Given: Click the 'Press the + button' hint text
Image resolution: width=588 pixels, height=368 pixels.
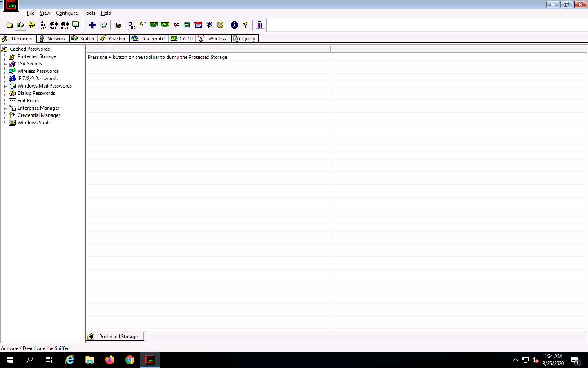Looking at the screenshot, I should coord(157,57).
